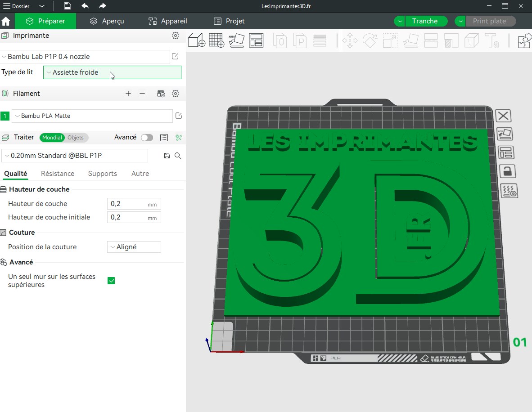Open the Autre settings tab
This screenshot has width=532, height=412.
(140, 174)
